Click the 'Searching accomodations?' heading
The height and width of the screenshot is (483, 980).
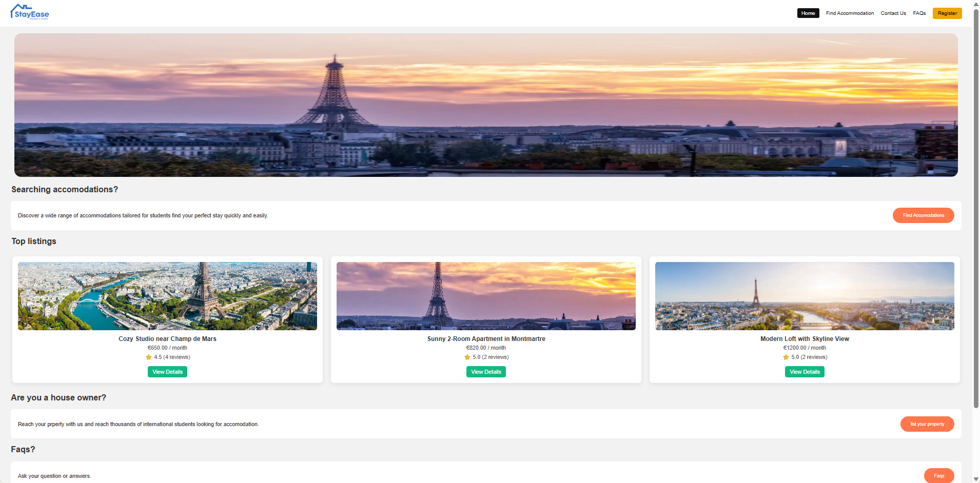tap(65, 190)
